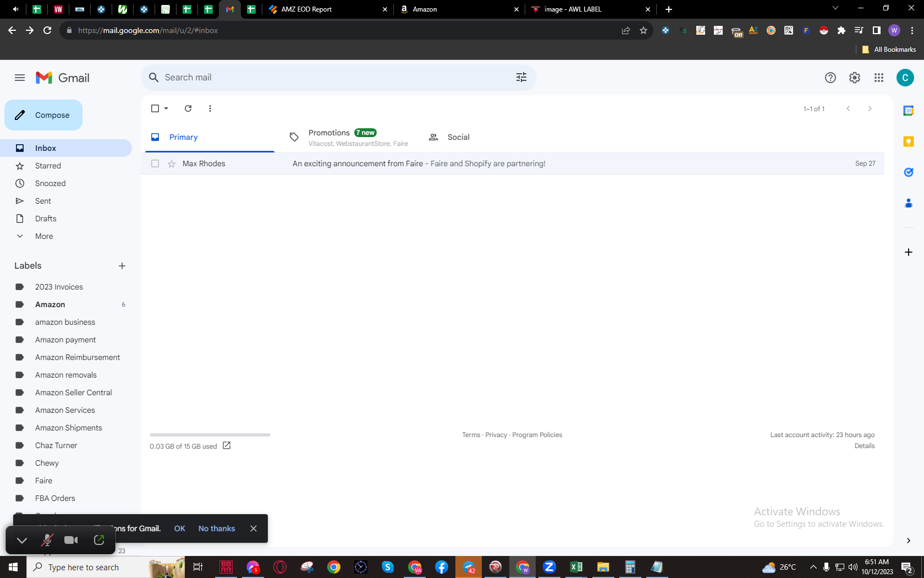Open the Chaz Turner label
This screenshot has height=578, width=924.
[66, 445]
